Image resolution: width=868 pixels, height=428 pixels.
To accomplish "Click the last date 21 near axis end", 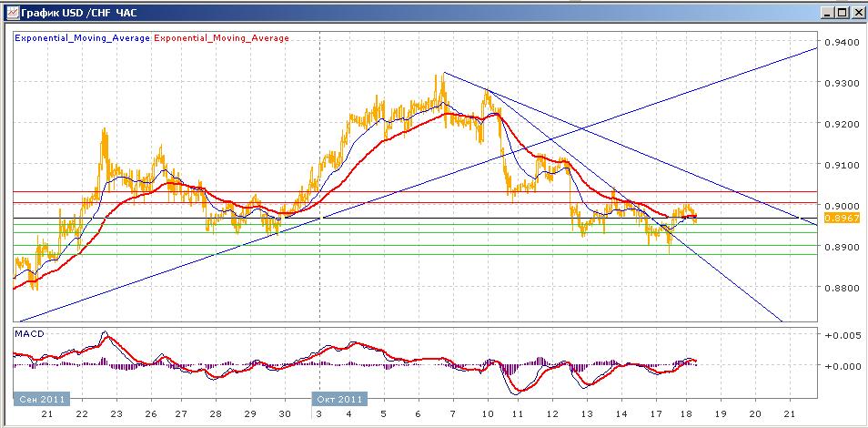I will pyautogui.click(x=790, y=414).
